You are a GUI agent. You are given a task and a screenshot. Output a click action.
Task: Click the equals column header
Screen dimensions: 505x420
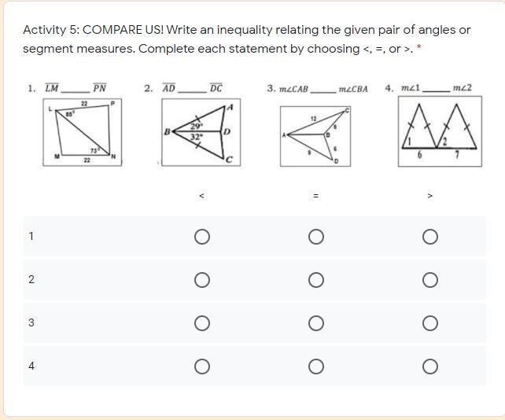pyautogui.click(x=316, y=196)
